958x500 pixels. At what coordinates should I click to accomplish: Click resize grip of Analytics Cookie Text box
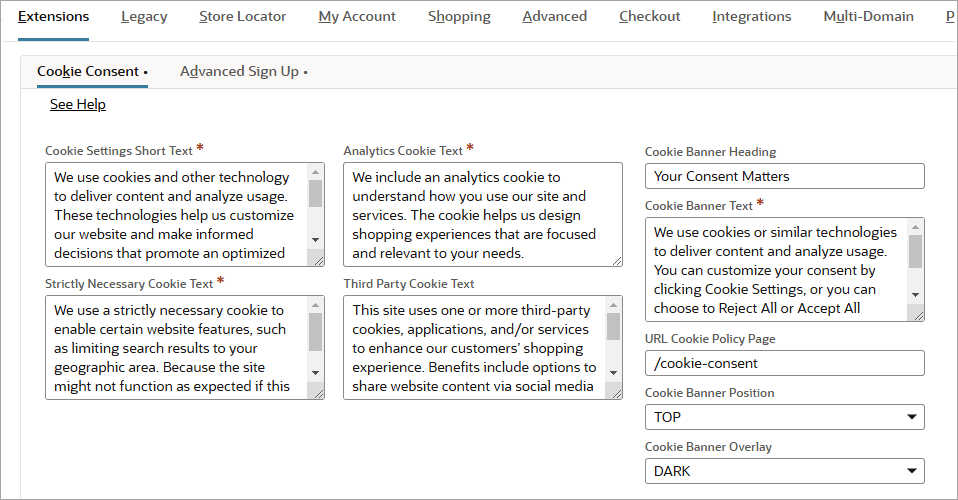pos(616,260)
